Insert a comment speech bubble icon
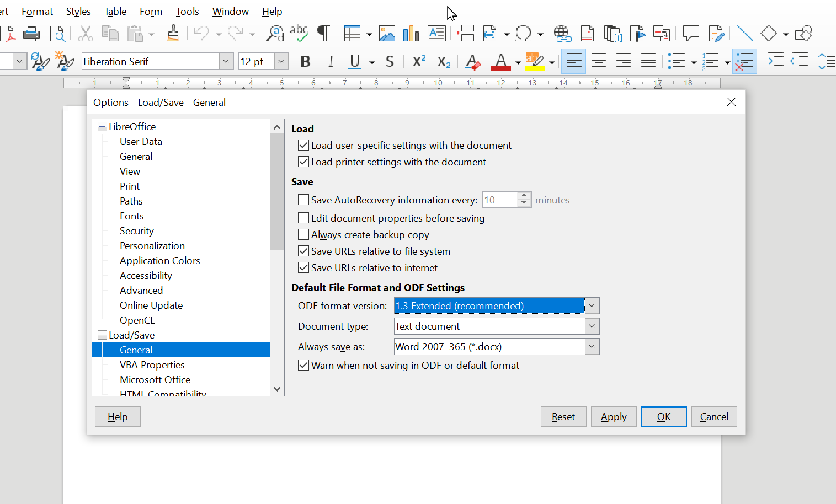 690,34
